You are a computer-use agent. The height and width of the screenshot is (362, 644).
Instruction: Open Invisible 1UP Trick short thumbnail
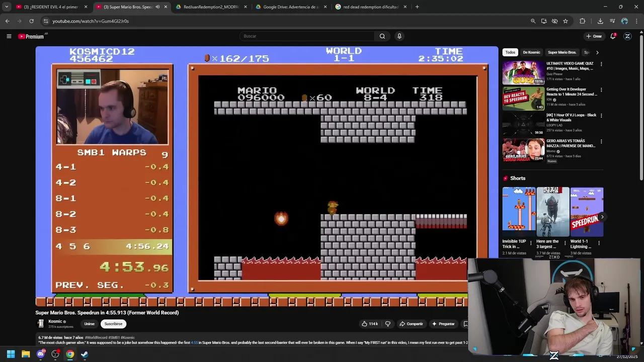tap(519, 212)
